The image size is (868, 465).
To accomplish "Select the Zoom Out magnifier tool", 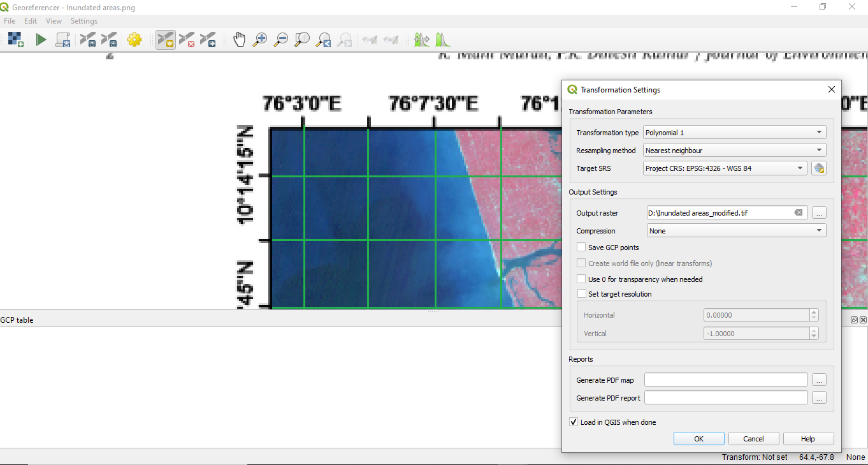I will [281, 39].
